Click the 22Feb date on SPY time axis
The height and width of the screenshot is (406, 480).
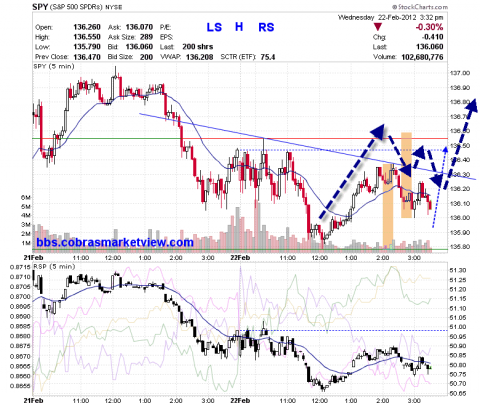pos(240,258)
